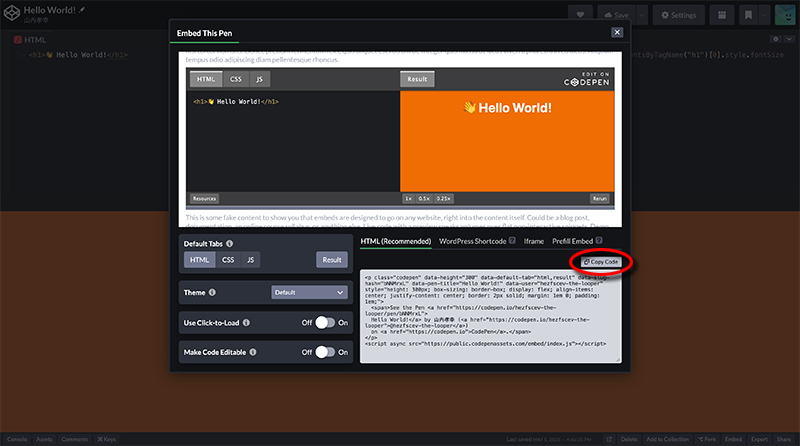Screen dimensions: 800x446
Task: Click the info icon beside Default Tabs
Action: [231, 242]
